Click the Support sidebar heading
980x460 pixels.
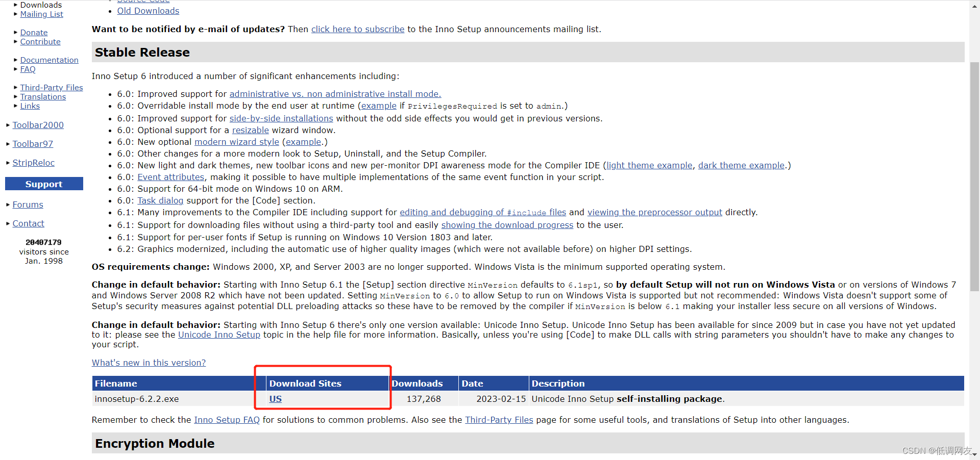(x=44, y=184)
